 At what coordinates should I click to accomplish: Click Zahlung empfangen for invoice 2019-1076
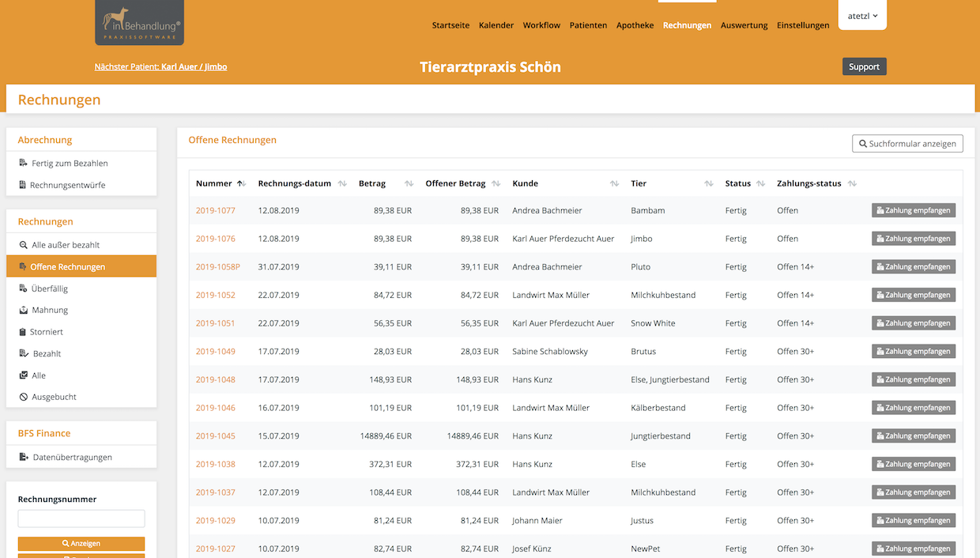pos(914,239)
